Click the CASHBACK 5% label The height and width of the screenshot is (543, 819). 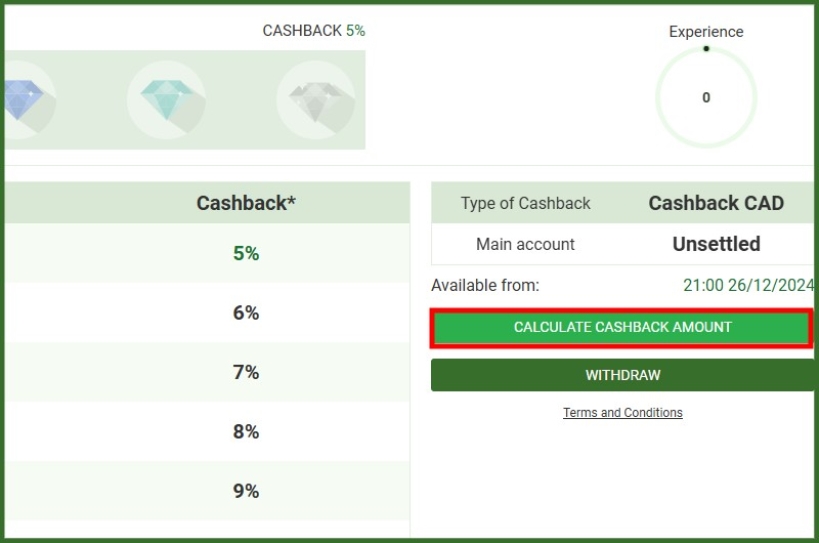pyautogui.click(x=313, y=31)
